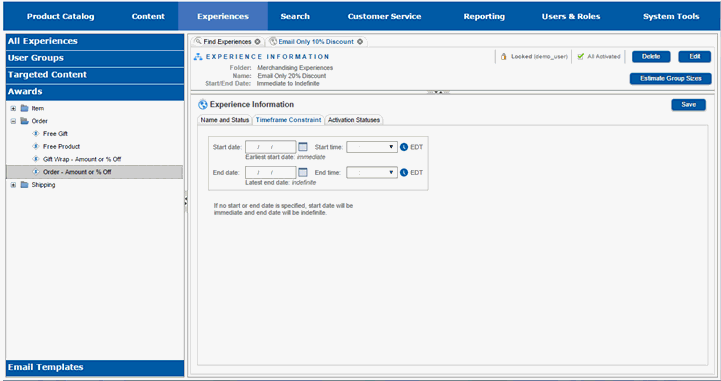This screenshot has width=721, height=381.
Task: Switch to Email Only 10% Discount tab
Action: 316,42
